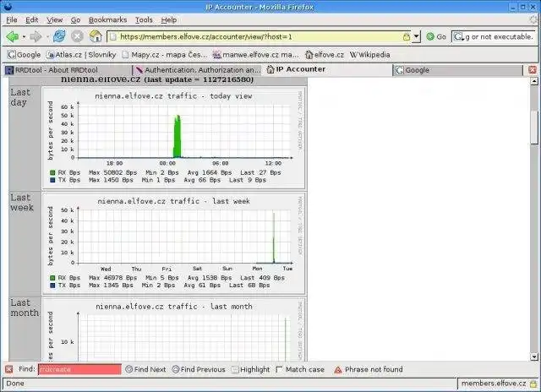This screenshot has width=541, height=392.
Task: Click the Forward arrow button
Action: (36, 36)
